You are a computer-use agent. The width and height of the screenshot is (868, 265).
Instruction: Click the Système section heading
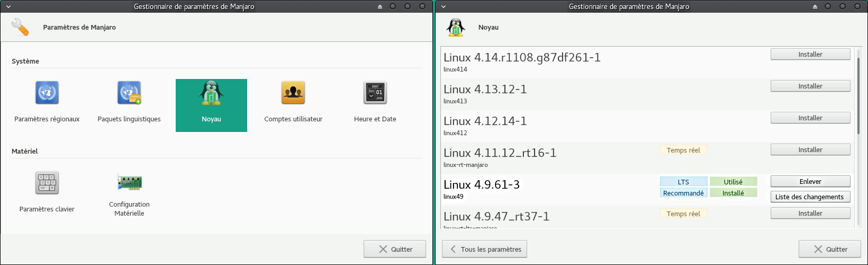(x=25, y=61)
